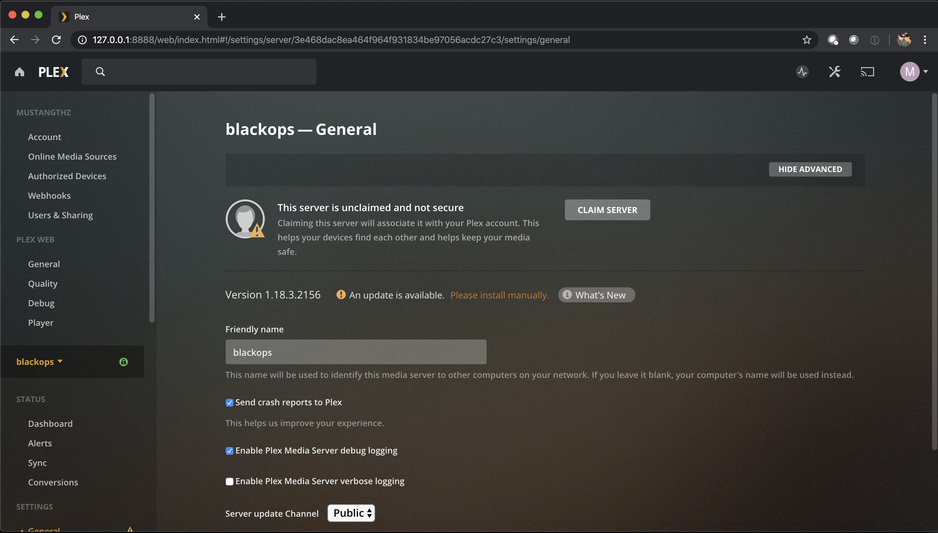Image resolution: width=938 pixels, height=533 pixels.
Task: Click the green secure lock icon beside blackops
Action: click(123, 362)
